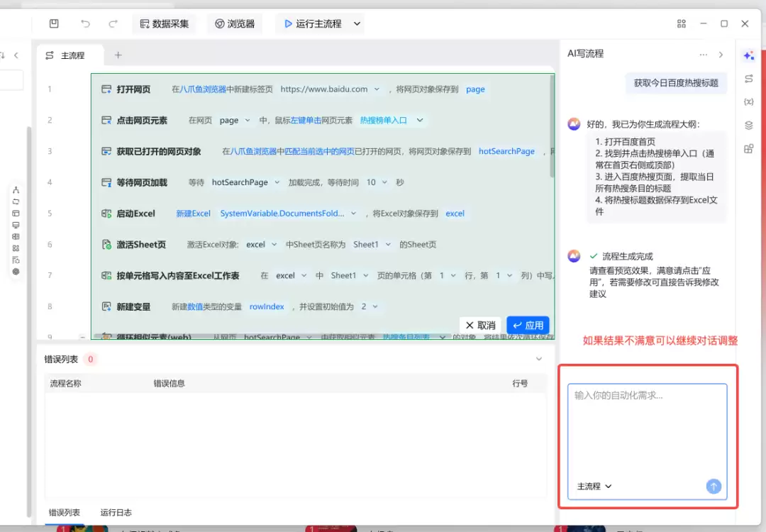Open the AI写流程 three-dots more menu

tap(703, 55)
